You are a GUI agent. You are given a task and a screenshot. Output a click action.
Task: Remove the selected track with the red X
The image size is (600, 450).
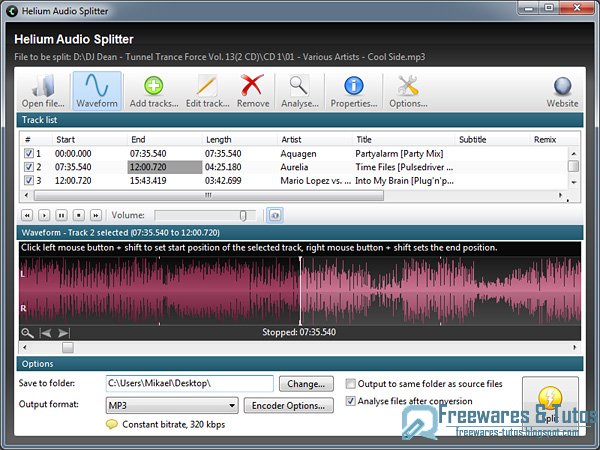(253, 91)
